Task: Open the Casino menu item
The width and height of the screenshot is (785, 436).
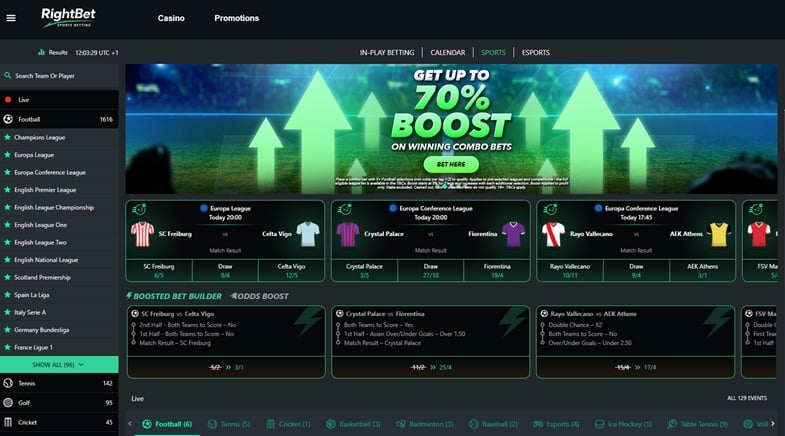Action: pyautogui.click(x=171, y=18)
